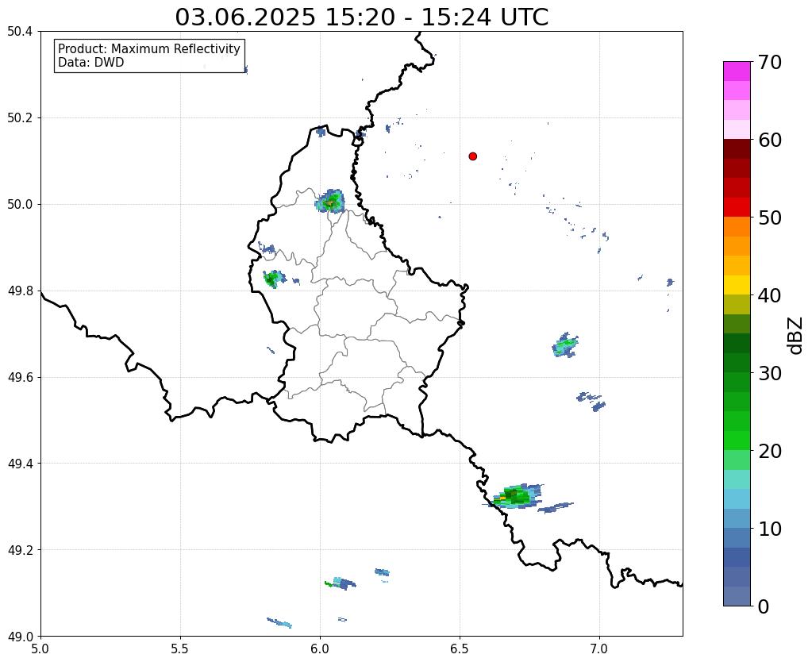Image resolution: width=812 pixels, height=662 pixels.
Task: Click the green radar echo on Luxembourg's western border near 49.8
Action: [273, 279]
